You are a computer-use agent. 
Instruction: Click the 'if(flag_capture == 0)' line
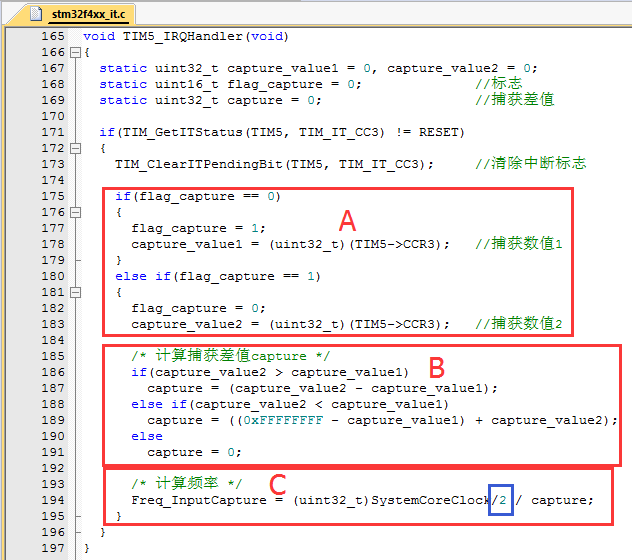click(x=198, y=196)
